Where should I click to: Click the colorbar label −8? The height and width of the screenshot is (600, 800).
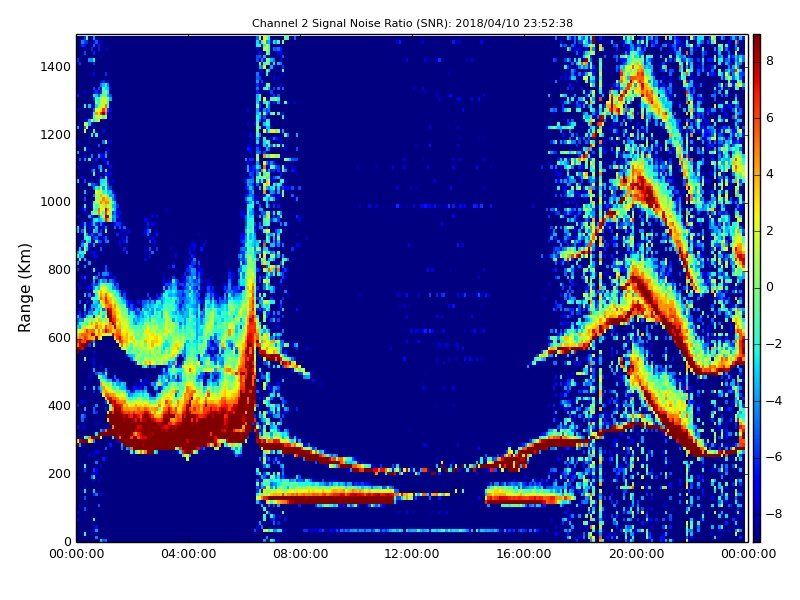(x=774, y=514)
